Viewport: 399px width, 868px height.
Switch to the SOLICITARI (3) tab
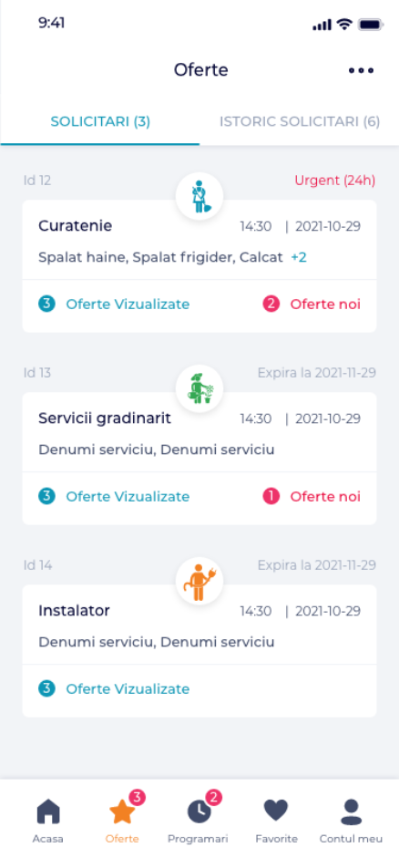(100, 122)
